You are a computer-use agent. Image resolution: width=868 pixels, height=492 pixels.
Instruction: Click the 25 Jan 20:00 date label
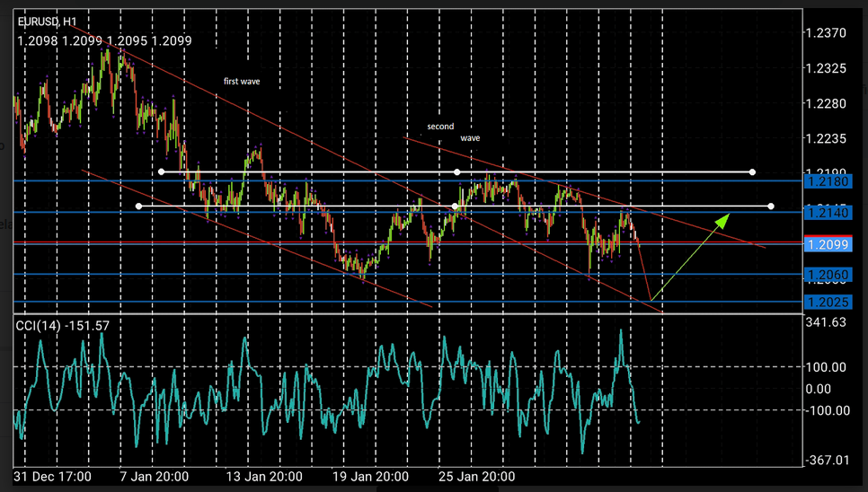[476, 476]
